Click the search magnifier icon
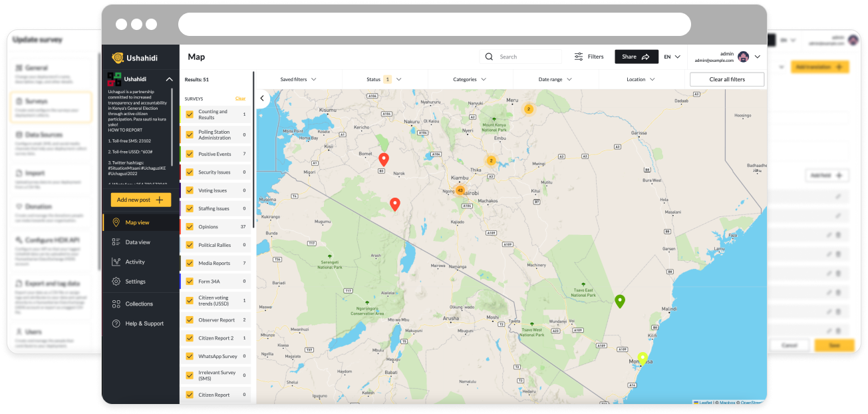Viewport: 868px width, 414px height. (x=490, y=57)
